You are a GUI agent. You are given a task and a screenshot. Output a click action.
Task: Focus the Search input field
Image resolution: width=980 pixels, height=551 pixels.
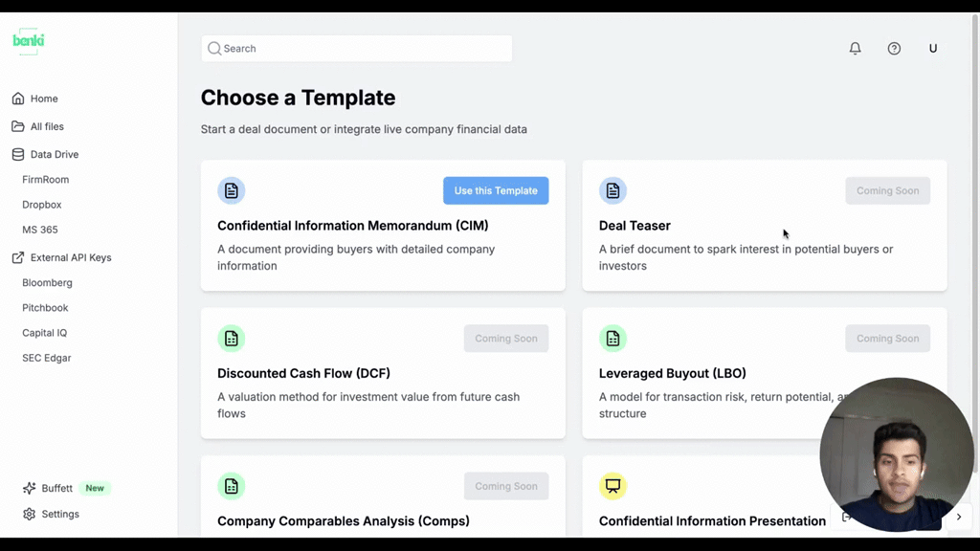pyautogui.click(x=357, y=48)
